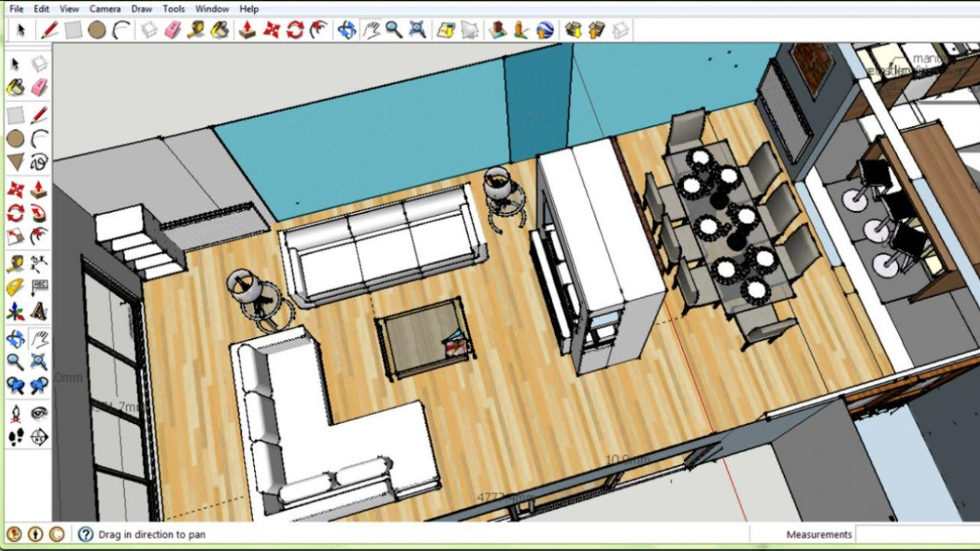Select the Polygon tool

(15, 162)
